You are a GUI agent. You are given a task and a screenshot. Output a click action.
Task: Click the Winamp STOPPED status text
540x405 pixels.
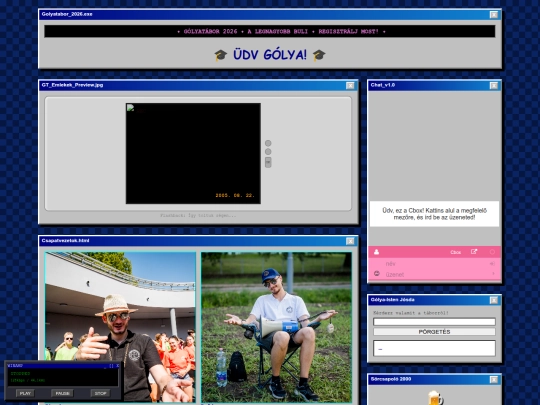[20, 373]
